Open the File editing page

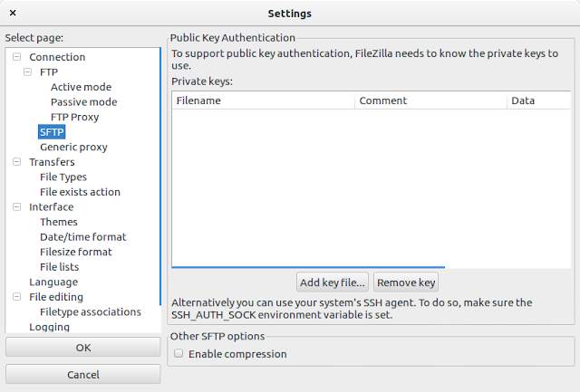(x=56, y=297)
